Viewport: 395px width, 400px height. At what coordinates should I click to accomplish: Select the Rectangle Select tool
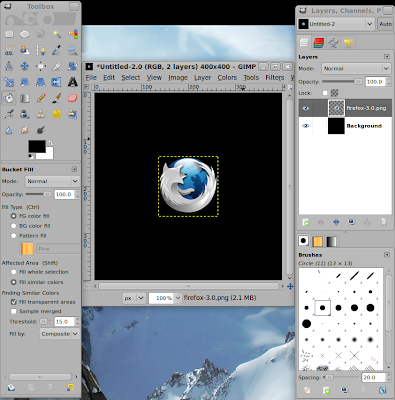coord(9,34)
